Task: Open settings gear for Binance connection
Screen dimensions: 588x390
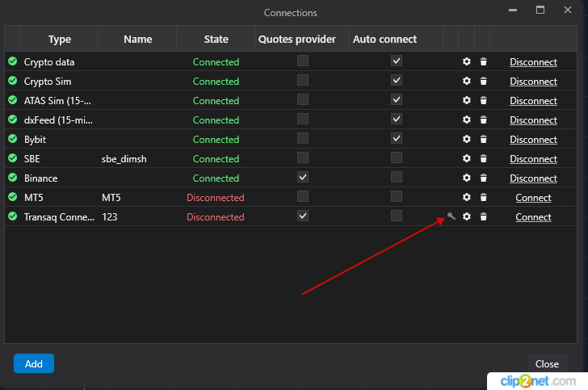Action: tap(467, 178)
